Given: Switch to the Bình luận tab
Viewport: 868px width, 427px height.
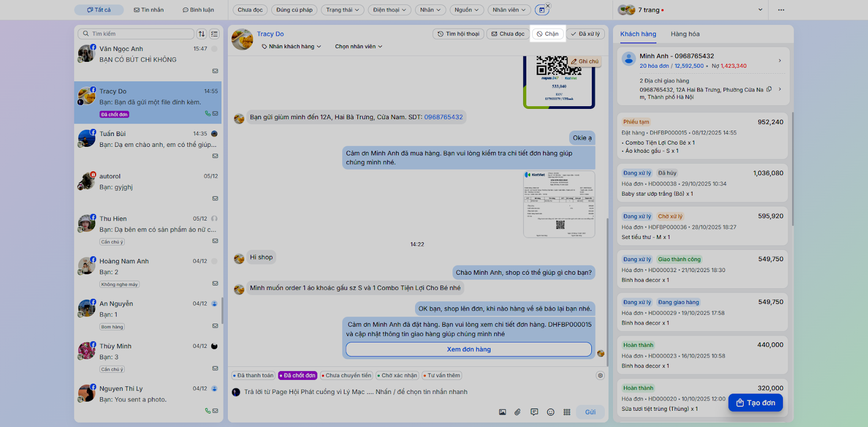Looking at the screenshot, I should (x=198, y=10).
